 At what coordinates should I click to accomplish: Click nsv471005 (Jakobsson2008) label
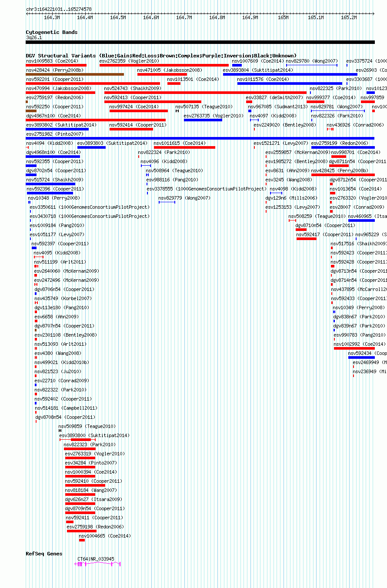(170, 70)
